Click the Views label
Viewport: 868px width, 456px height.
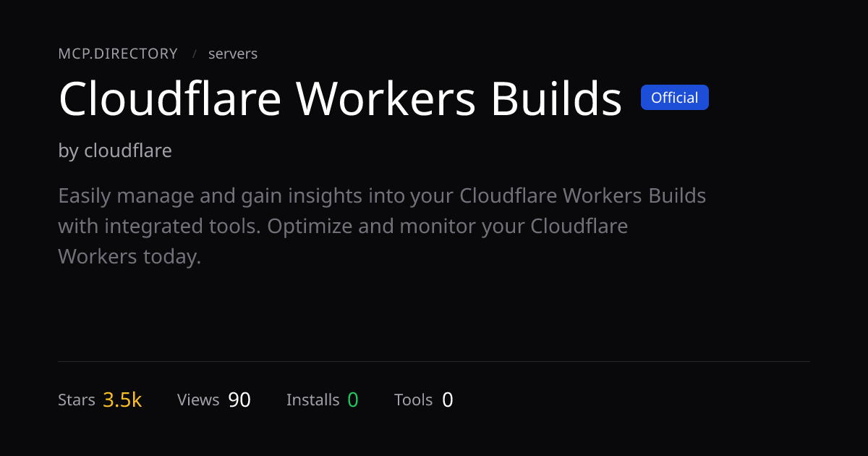(x=198, y=400)
